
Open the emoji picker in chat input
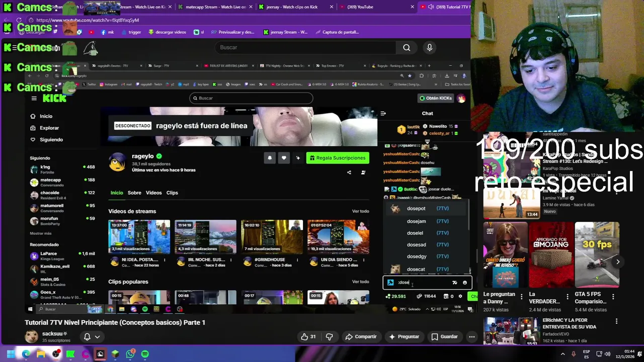[464, 283]
